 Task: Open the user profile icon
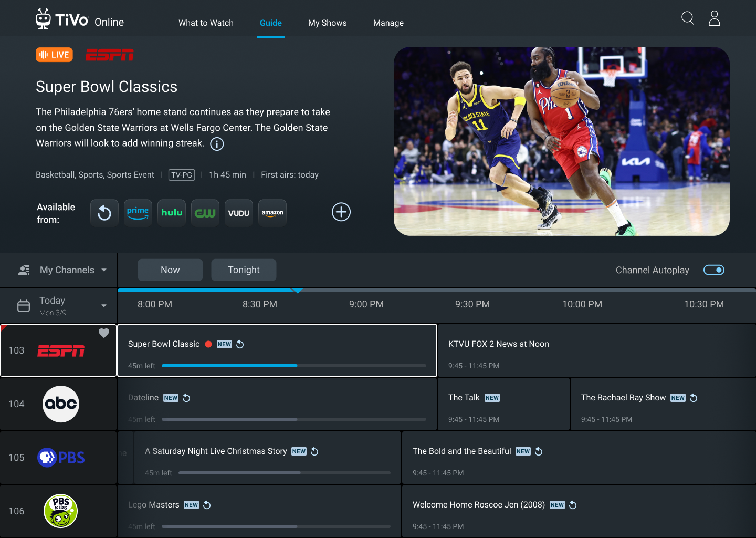[715, 18]
